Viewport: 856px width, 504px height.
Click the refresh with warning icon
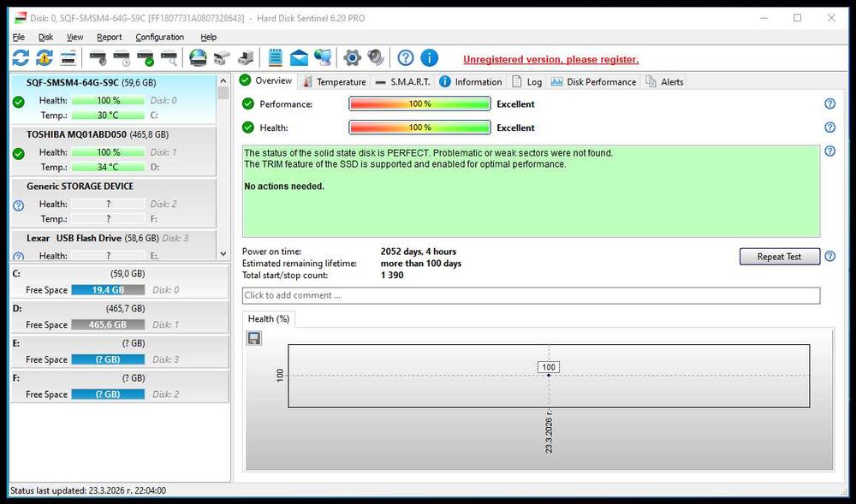tap(45, 57)
